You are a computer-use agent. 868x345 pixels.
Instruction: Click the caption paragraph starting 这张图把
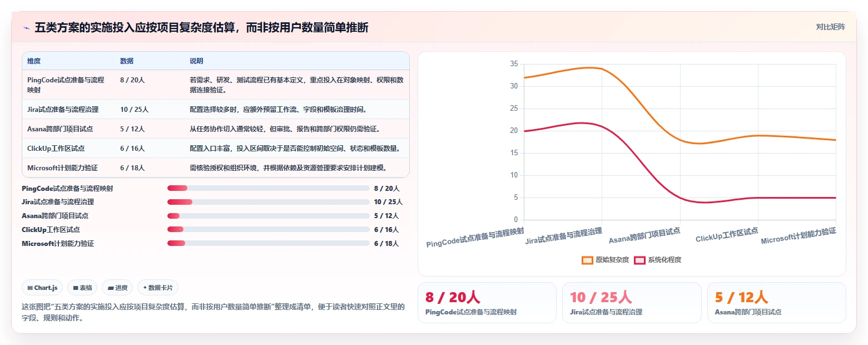pyautogui.click(x=213, y=313)
